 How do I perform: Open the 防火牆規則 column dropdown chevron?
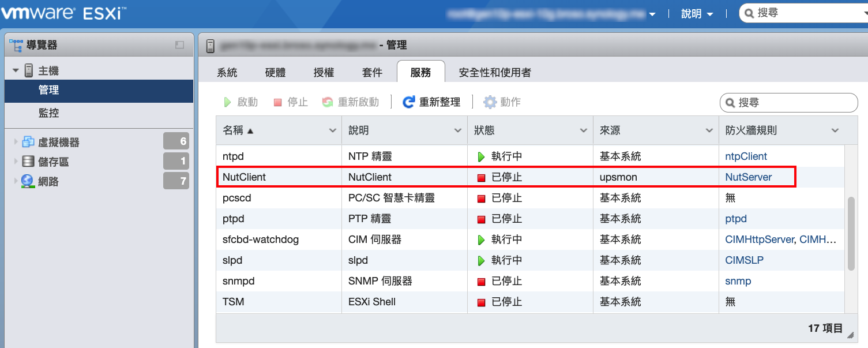835,131
